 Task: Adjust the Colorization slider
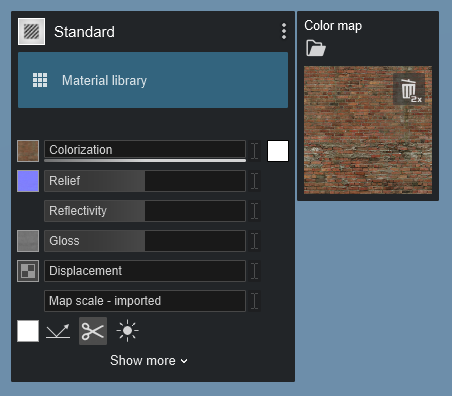(x=145, y=150)
